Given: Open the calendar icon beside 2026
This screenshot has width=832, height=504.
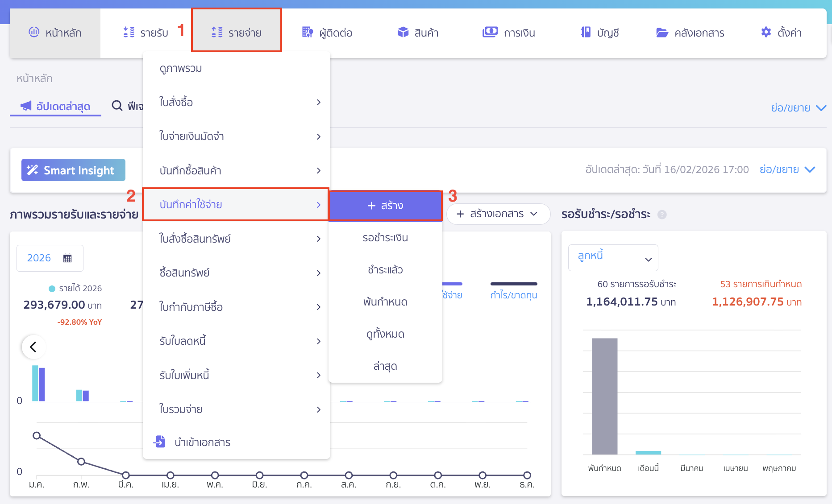Looking at the screenshot, I should tap(67, 258).
